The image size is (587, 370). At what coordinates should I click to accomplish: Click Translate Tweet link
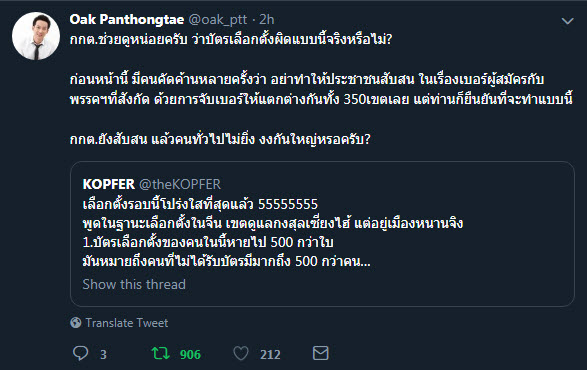click(x=127, y=323)
